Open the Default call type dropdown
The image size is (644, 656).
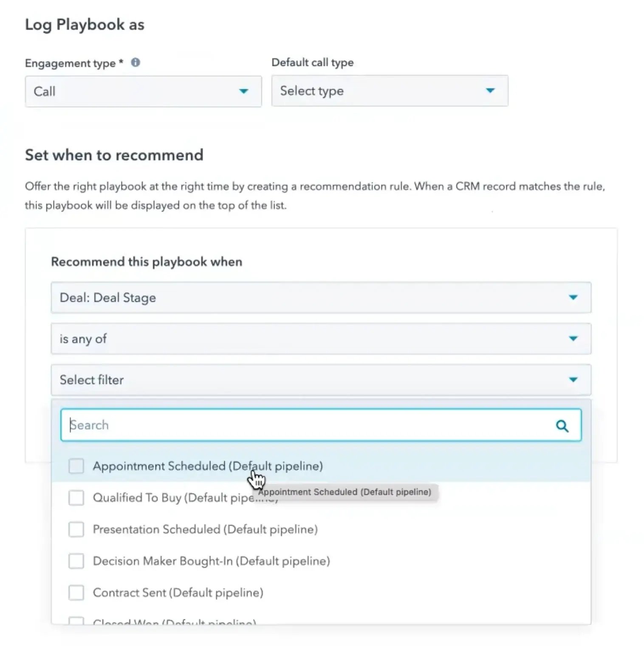(x=389, y=91)
